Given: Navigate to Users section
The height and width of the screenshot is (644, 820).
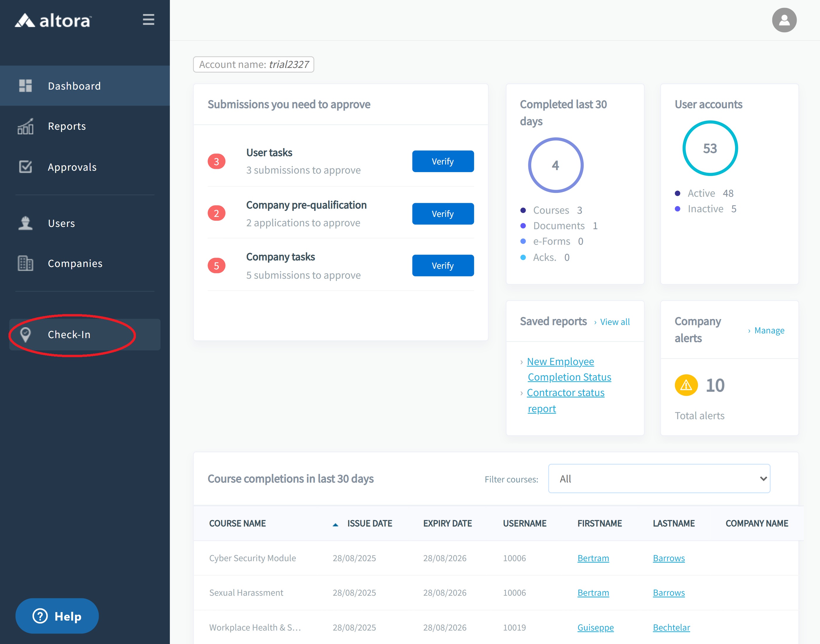Looking at the screenshot, I should pyautogui.click(x=85, y=223).
